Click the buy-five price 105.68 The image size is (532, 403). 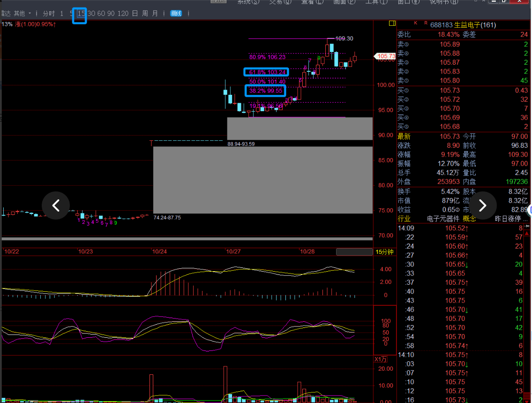[450, 127]
